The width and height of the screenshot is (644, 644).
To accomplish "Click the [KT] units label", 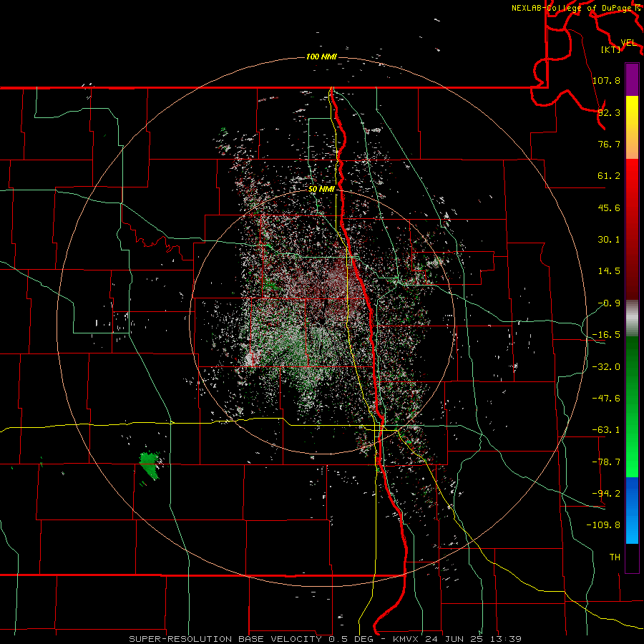I will pos(610,49).
